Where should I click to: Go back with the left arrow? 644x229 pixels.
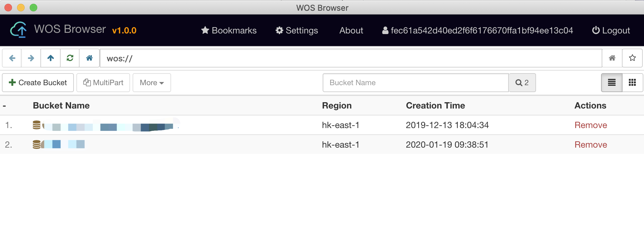tap(12, 58)
